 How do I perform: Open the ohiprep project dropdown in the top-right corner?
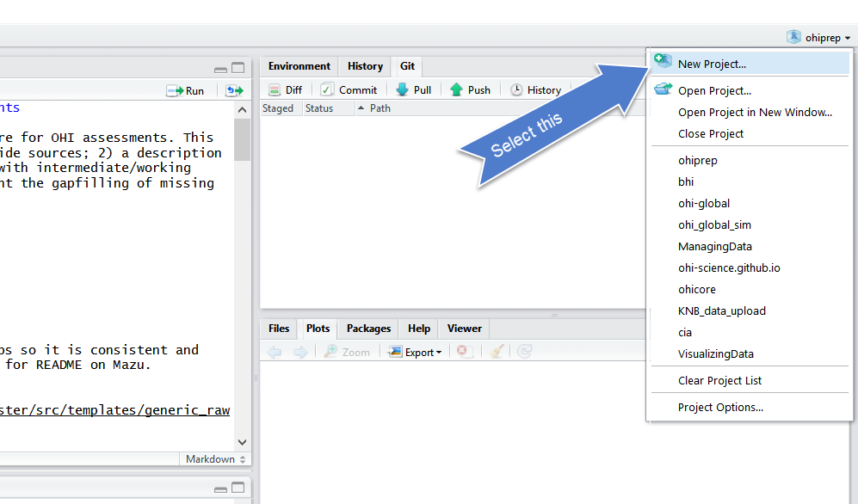point(818,38)
